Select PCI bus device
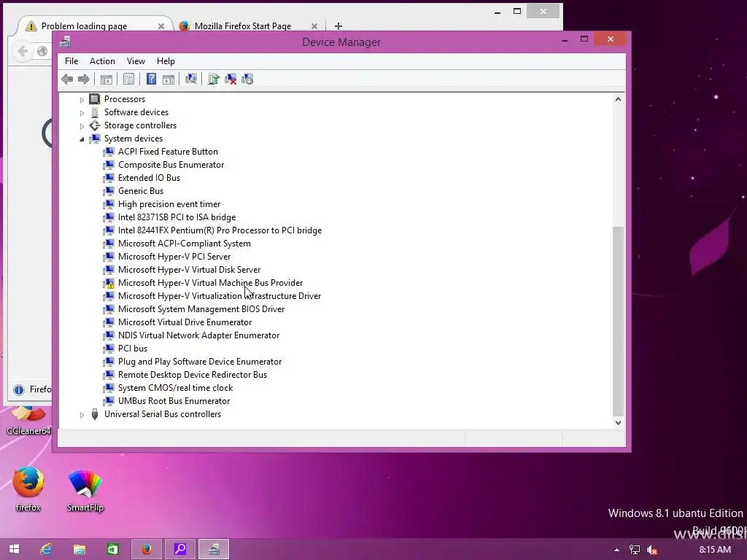 point(133,349)
